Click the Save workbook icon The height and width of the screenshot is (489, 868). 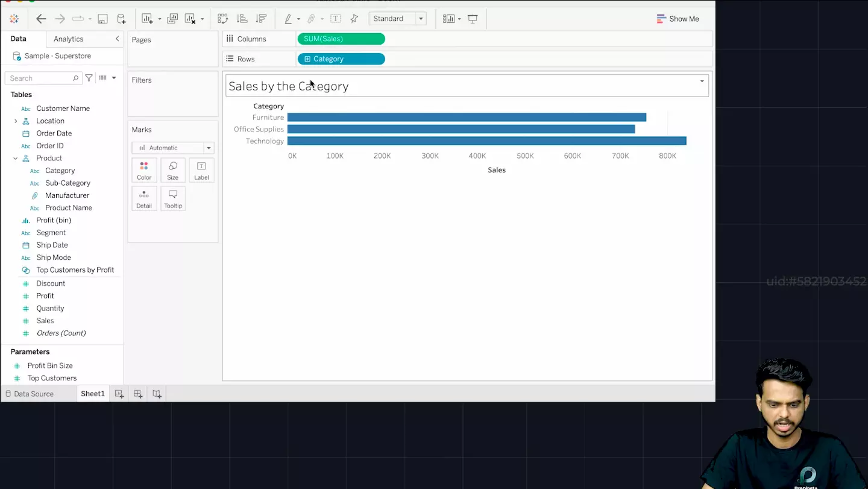point(102,19)
